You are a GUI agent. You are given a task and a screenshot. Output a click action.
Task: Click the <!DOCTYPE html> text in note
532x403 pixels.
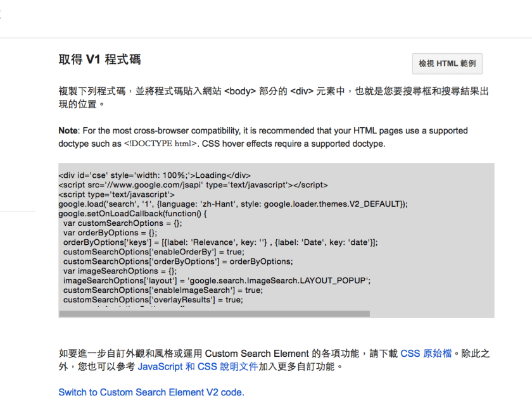[160, 144]
